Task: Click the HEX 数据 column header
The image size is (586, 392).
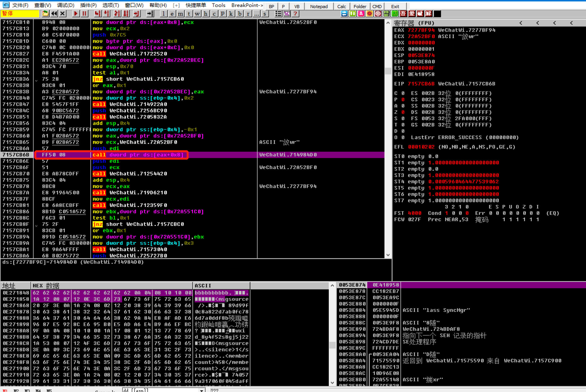Action: pos(112,285)
